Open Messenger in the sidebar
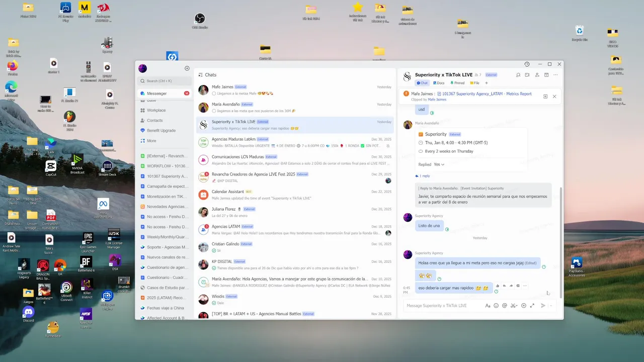 pos(165,94)
